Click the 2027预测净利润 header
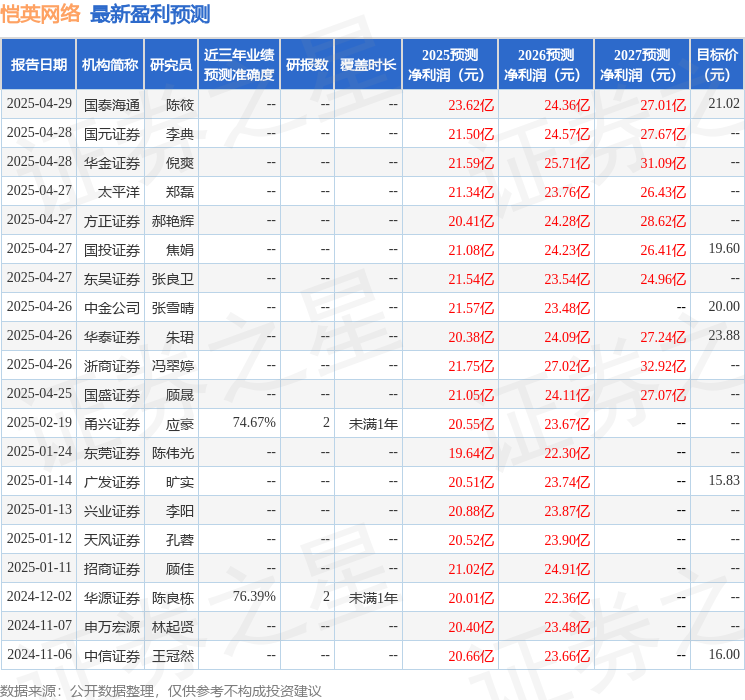This screenshot has height=700, width=745. [x=641, y=65]
